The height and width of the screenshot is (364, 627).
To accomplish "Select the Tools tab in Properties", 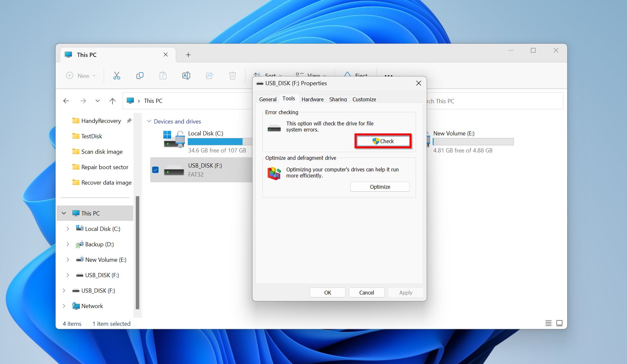I will [288, 99].
